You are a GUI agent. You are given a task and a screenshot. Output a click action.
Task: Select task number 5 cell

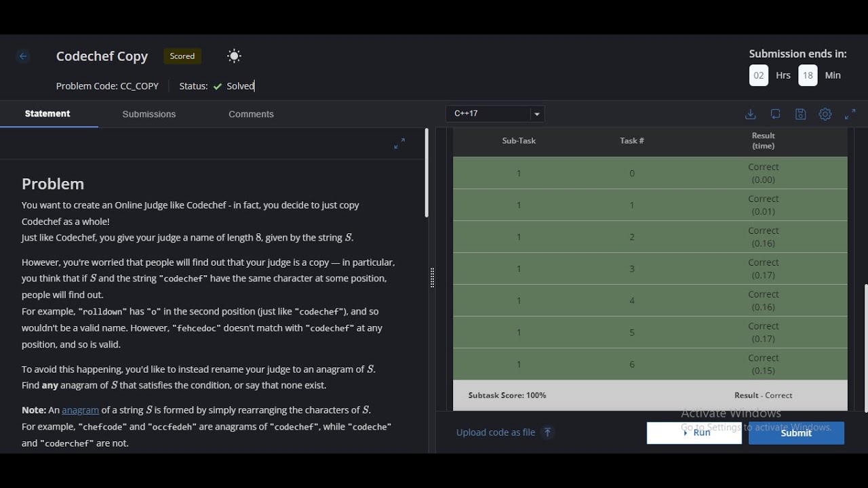[632, 333]
